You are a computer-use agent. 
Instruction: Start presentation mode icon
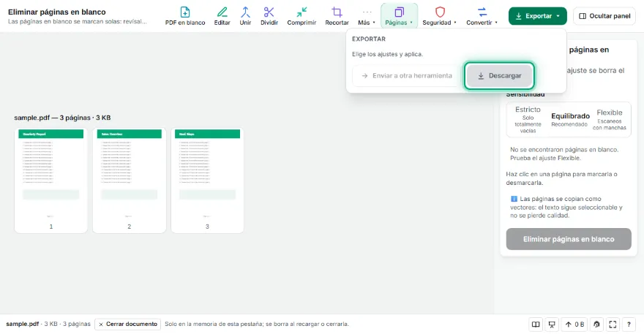point(552,324)
